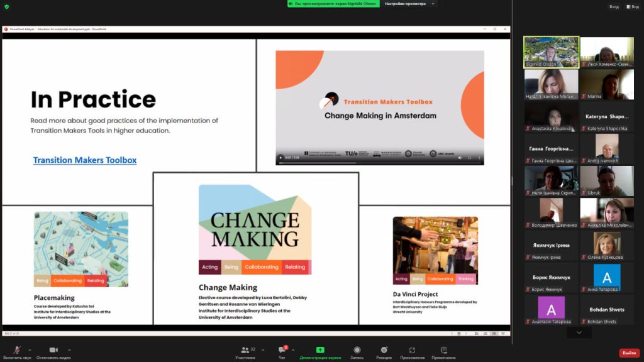Screen dimensions: 644x362
Task: Expand audio options arrow beside microphone
Action: click(30, 350)
